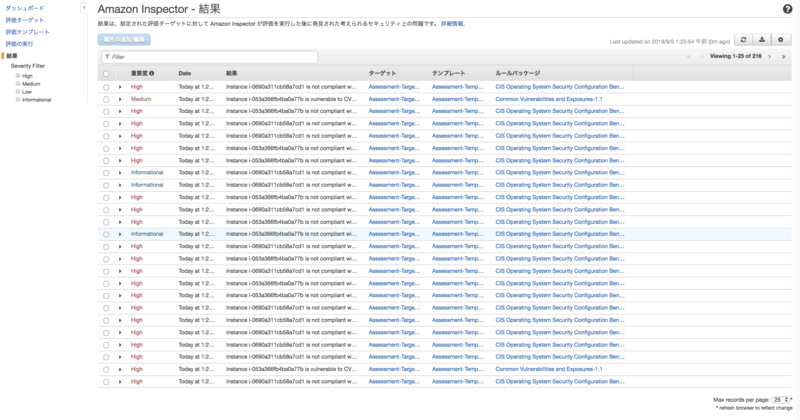The width and height of the screenshot is (800, 420).
Task: Open Assessment-Temp link in Medium row
Action: tap(457, 100)
